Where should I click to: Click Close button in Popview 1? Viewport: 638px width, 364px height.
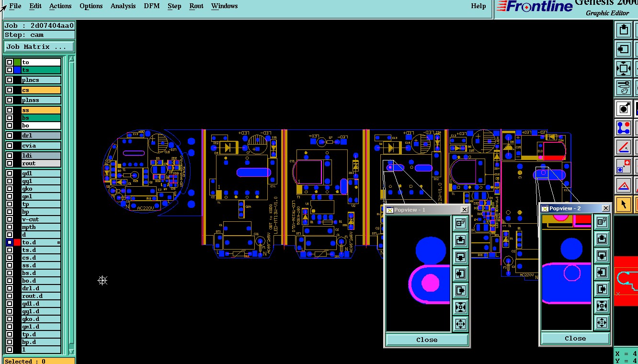(427, 340)
